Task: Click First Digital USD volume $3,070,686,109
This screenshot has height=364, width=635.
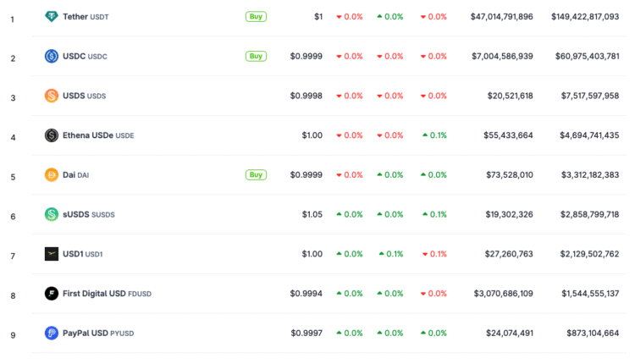Action: (503, 294)
